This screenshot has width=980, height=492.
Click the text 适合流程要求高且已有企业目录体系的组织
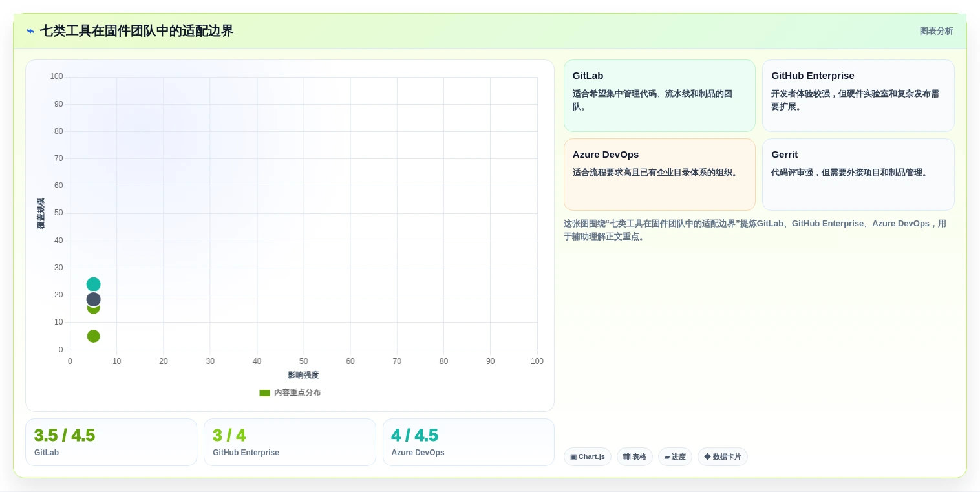coord(656,173)
